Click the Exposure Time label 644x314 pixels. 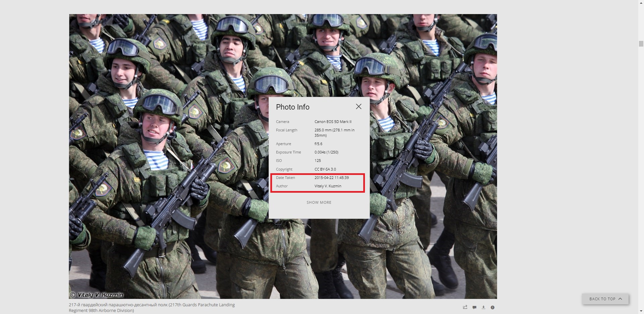(x=288, y=152)
